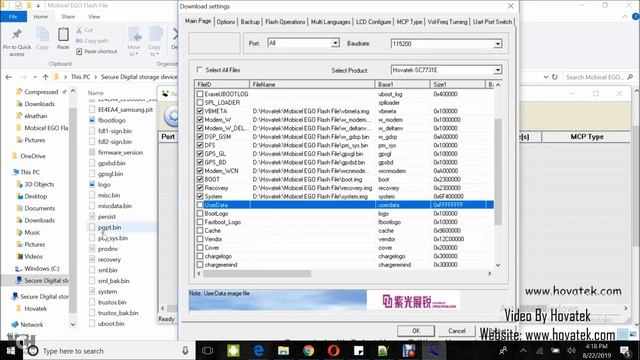Check the EraseUBOOTLOG file checkbox
This screenshot has height=360, width=640.
(200, 94)
